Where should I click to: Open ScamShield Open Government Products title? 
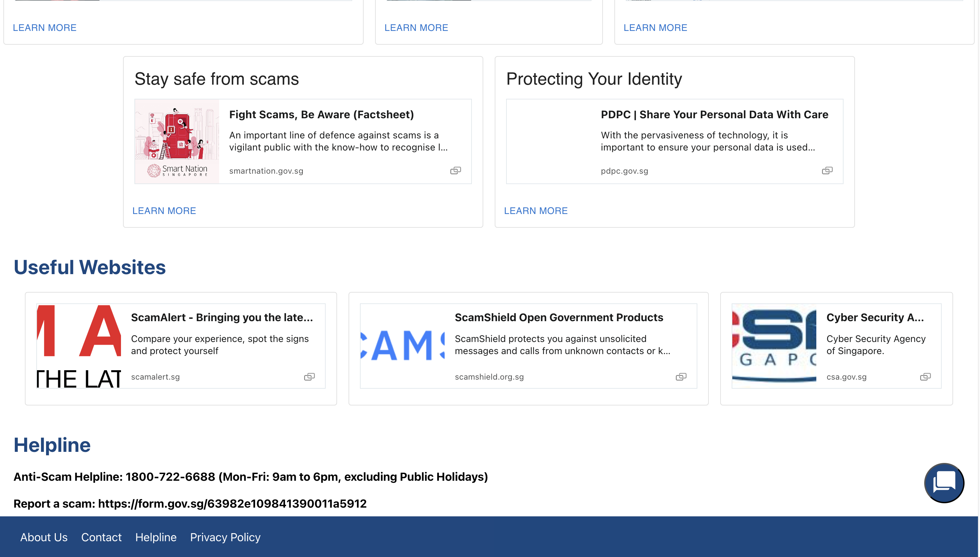559,317
